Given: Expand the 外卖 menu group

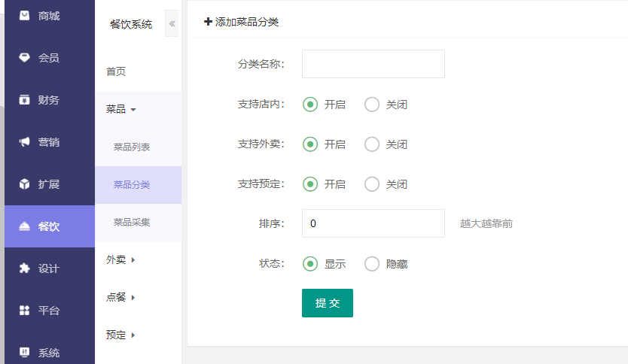Looking at the screenshot, I should point(120,260).
